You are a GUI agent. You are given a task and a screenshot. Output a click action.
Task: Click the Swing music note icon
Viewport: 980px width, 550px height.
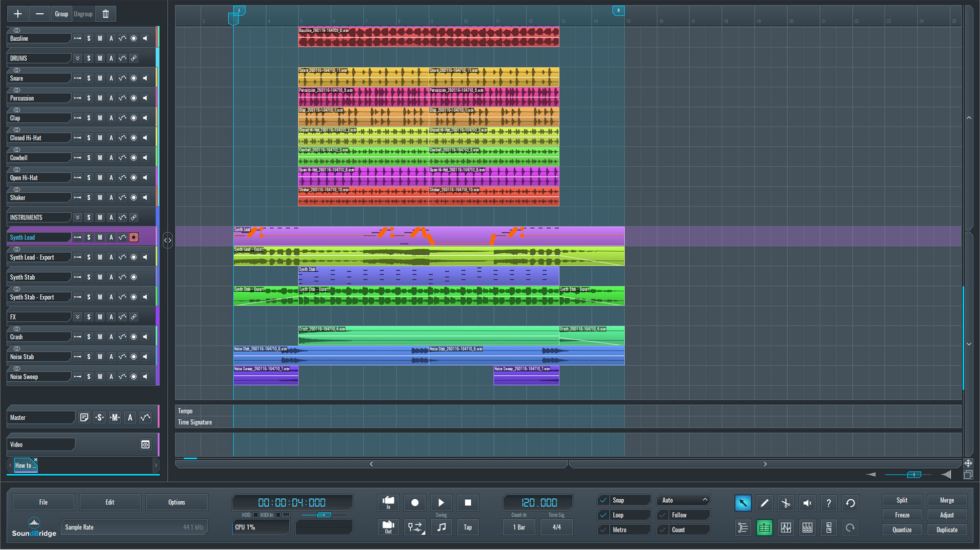point(442,527)
